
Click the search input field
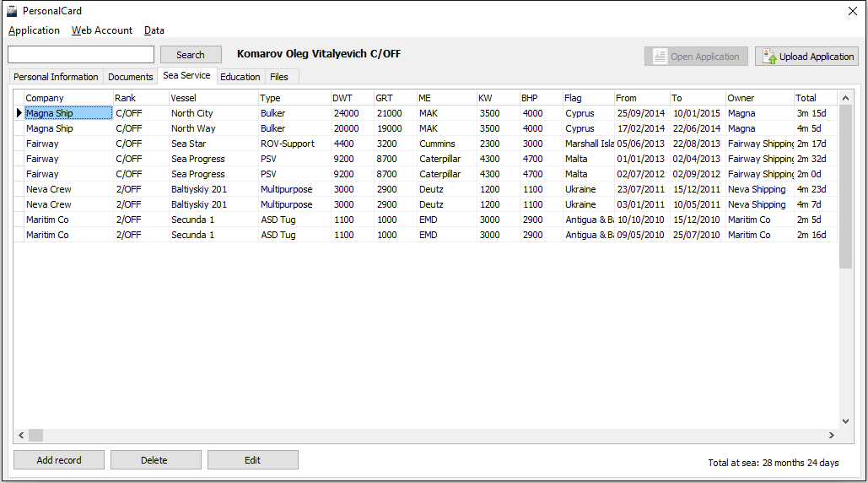(x=81, y=54)
